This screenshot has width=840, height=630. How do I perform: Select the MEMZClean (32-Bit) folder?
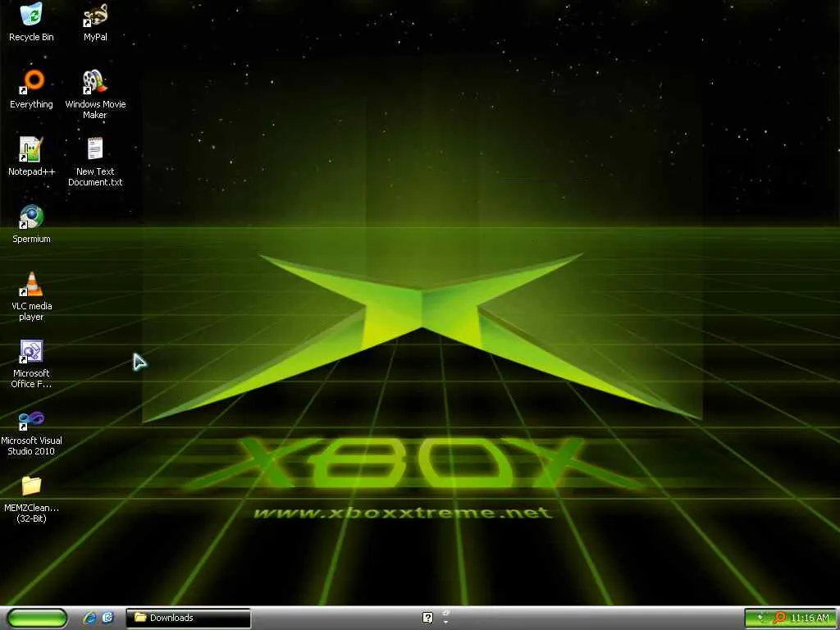31,499
